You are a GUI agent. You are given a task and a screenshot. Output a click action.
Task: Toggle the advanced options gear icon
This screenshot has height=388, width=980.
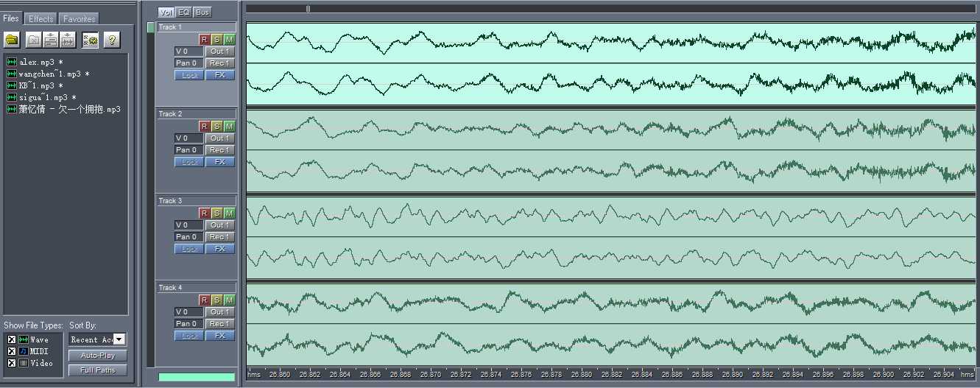coord(91,40)
